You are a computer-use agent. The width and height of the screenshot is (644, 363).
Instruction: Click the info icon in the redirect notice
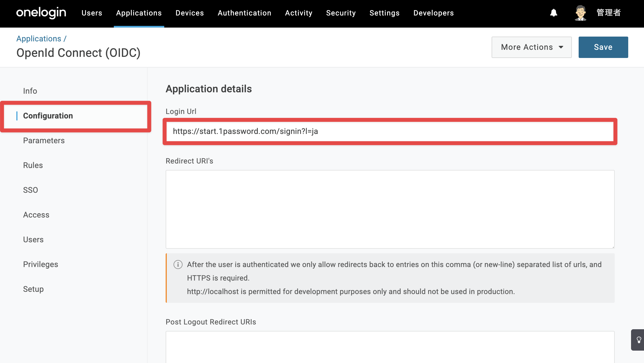coord(178,265)
